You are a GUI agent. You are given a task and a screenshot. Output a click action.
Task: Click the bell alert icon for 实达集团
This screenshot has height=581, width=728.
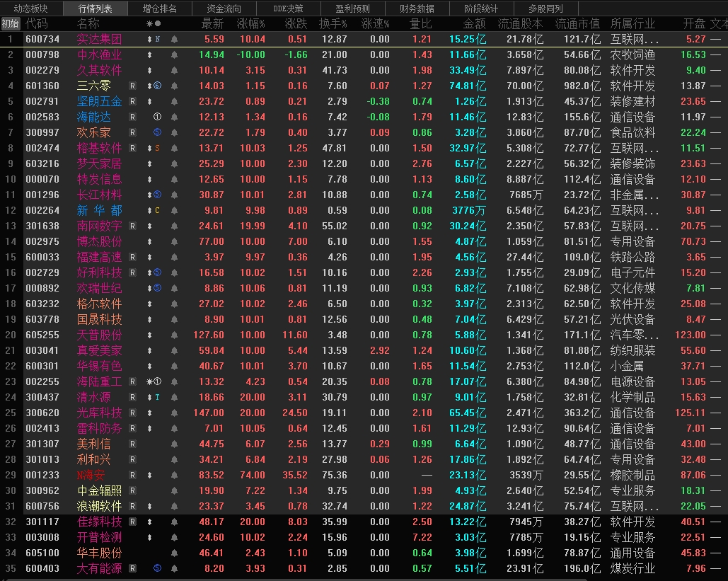pos(174,40)
